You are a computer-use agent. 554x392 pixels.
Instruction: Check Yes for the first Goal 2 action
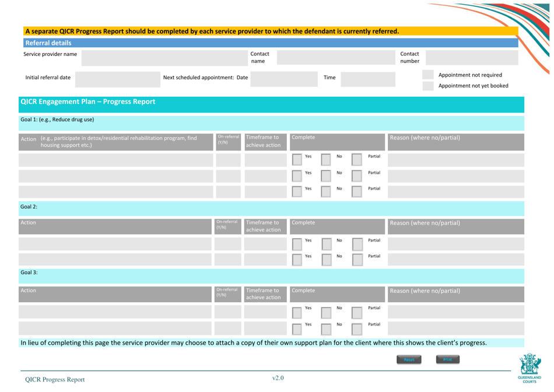coord(297,243)
